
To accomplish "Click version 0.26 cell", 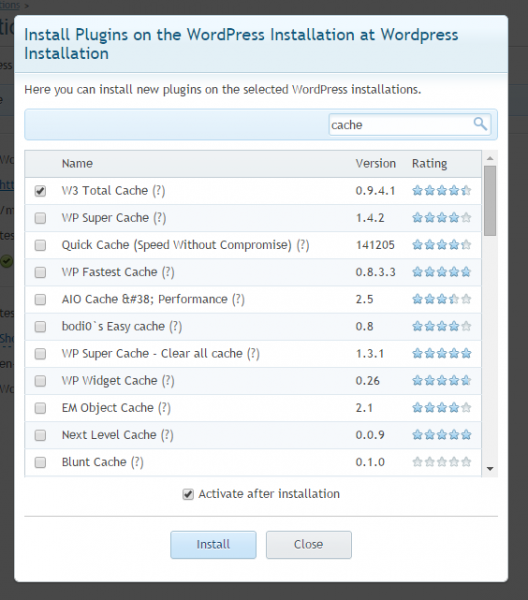I will (x=367, y=381).
